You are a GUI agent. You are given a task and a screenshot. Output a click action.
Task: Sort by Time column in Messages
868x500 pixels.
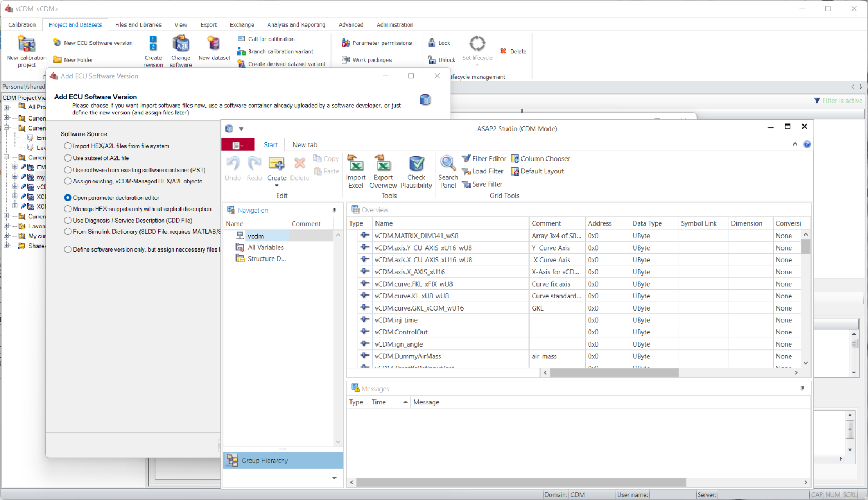click(390, 402)
